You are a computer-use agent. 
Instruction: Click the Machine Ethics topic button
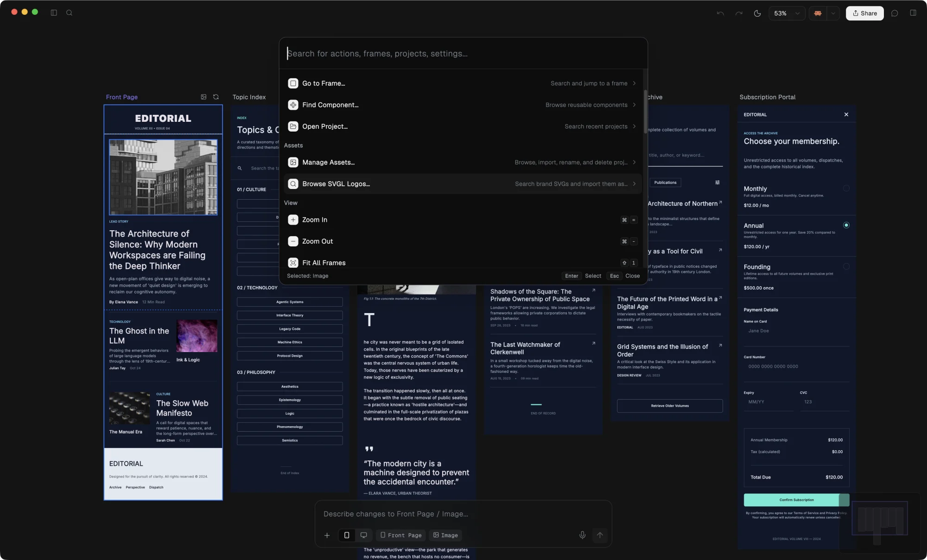click(x=290, y=342)
